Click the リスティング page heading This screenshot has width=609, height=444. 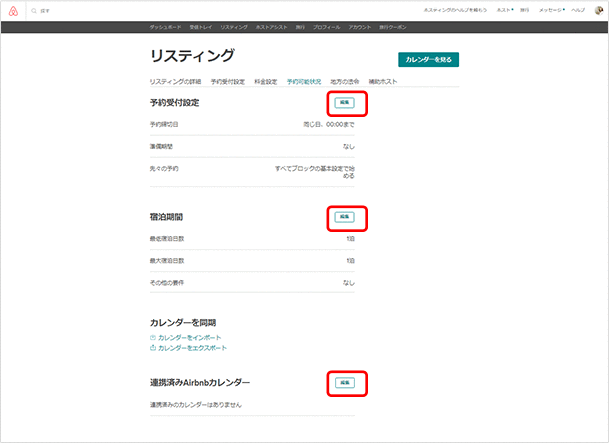click(x=192, y=56)
